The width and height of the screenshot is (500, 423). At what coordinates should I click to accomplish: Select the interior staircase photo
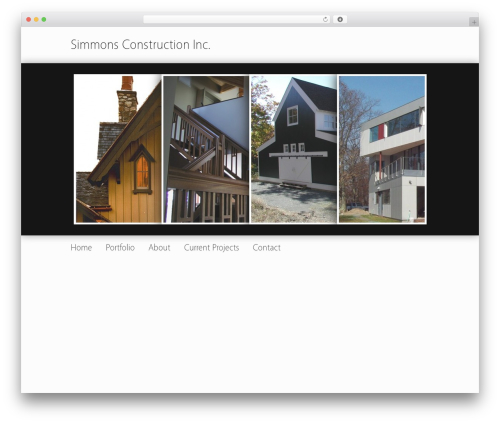(206, 149)
